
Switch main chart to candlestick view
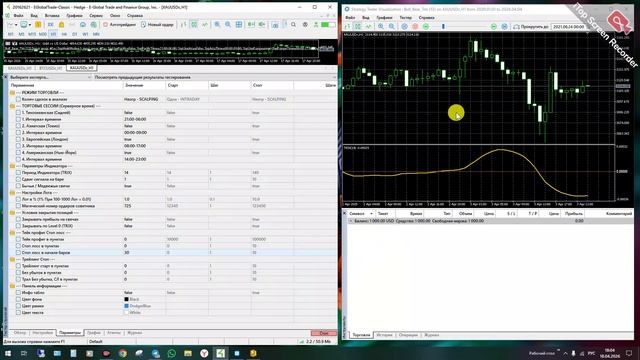(194, 24)
